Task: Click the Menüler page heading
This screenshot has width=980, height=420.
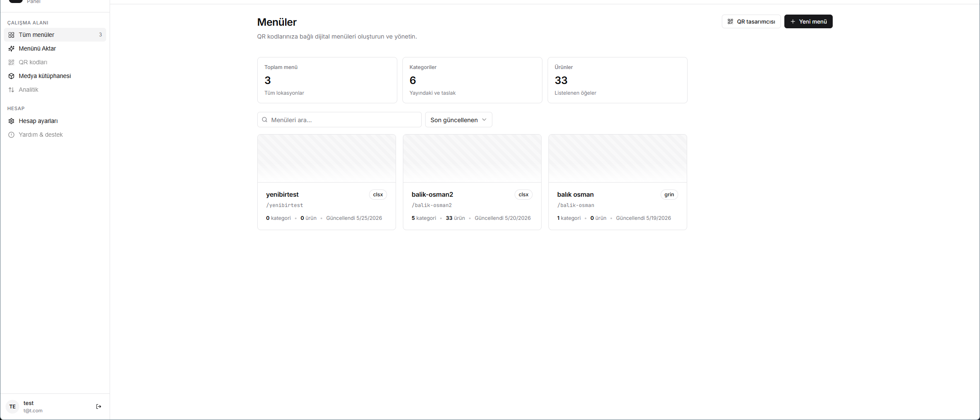Action: 277,22
